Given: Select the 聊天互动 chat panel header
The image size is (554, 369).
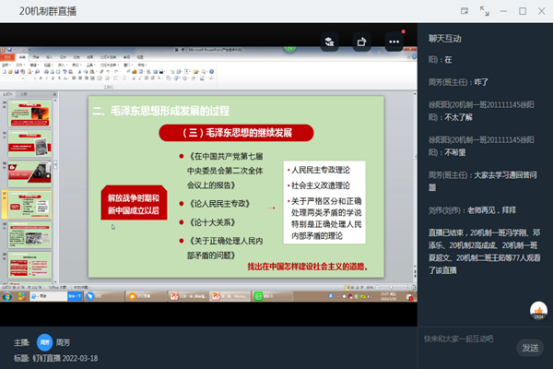Looking at the screenshot, I should click(x=445, y=39).
